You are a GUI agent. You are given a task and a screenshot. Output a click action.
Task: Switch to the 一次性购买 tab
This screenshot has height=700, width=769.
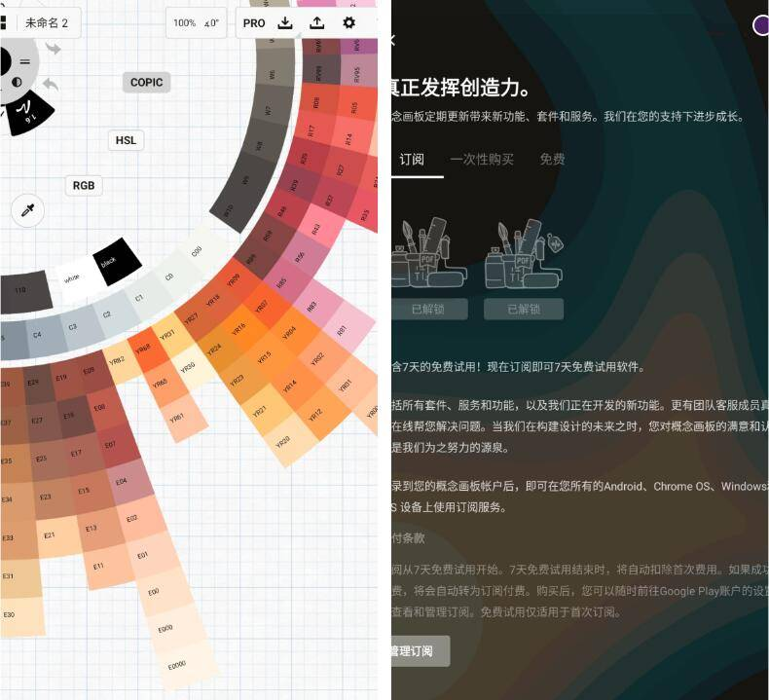pos(481,160)
